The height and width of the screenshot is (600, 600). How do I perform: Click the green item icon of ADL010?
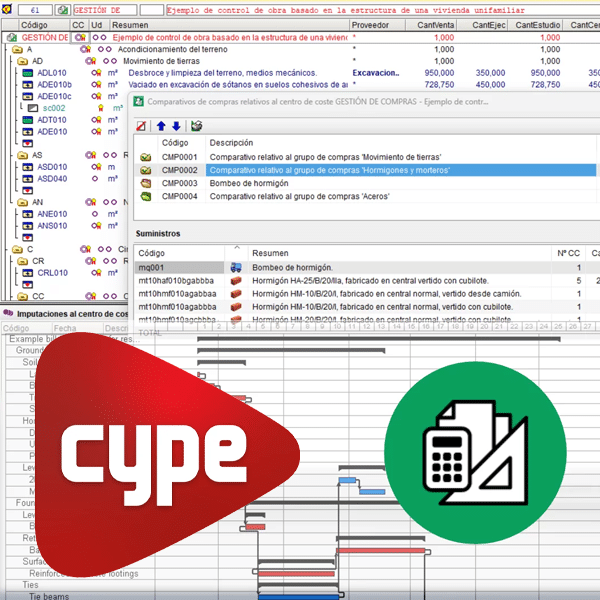click(x=28, y=73)
